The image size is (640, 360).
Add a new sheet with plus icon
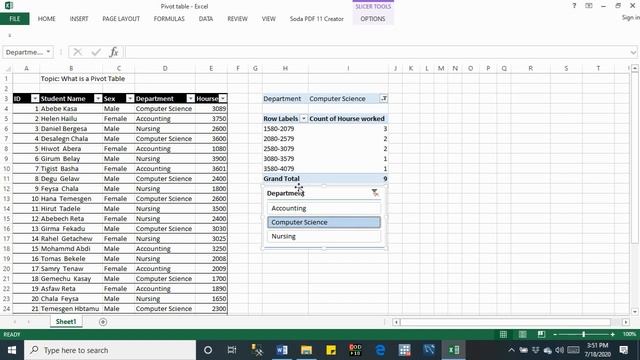(x=103, y=322)
